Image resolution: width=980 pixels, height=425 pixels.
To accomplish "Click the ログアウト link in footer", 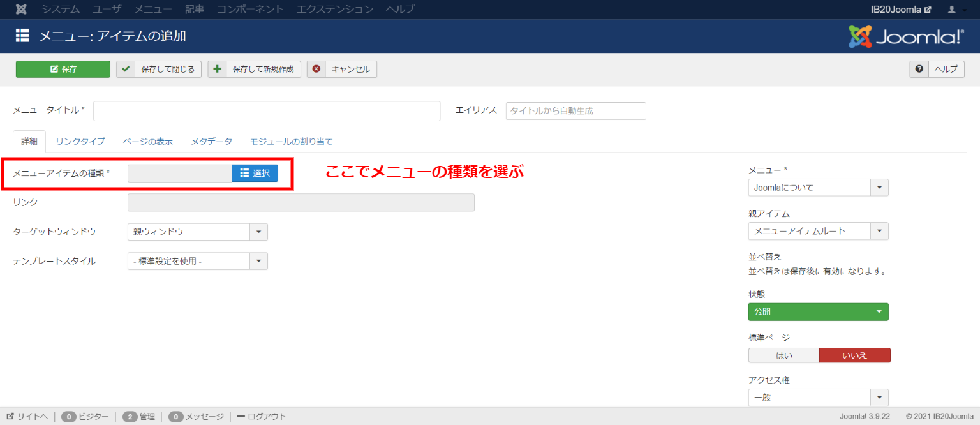I will (262, 417).
